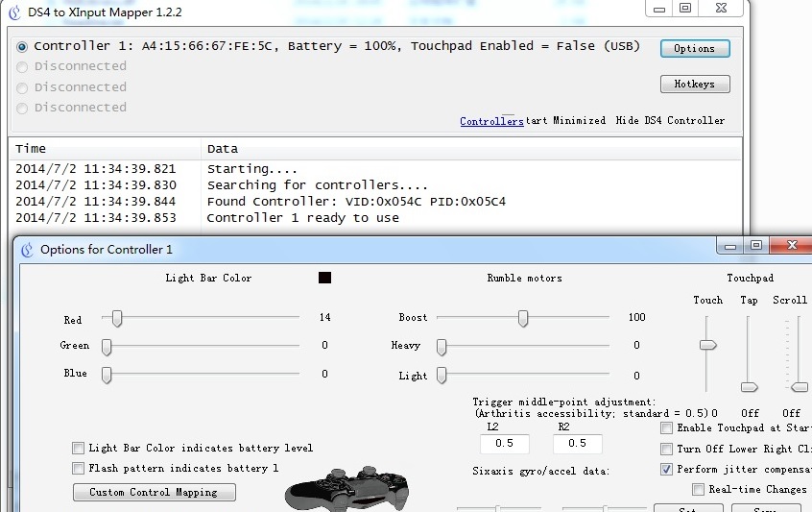The height and width of the screenshot is (512, 812).
Task: Click the R2 trigger midpoint field
Action: [x=577, y=444]
